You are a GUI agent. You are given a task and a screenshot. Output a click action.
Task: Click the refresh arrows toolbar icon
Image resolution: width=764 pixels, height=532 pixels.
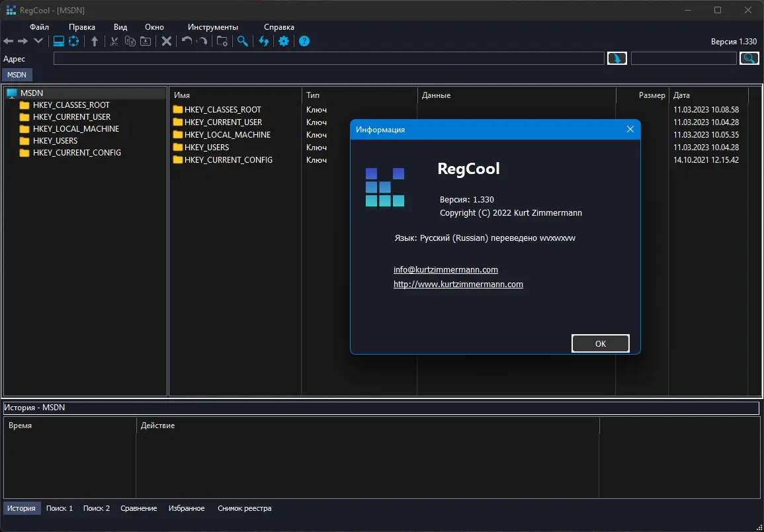coord(264,41)
